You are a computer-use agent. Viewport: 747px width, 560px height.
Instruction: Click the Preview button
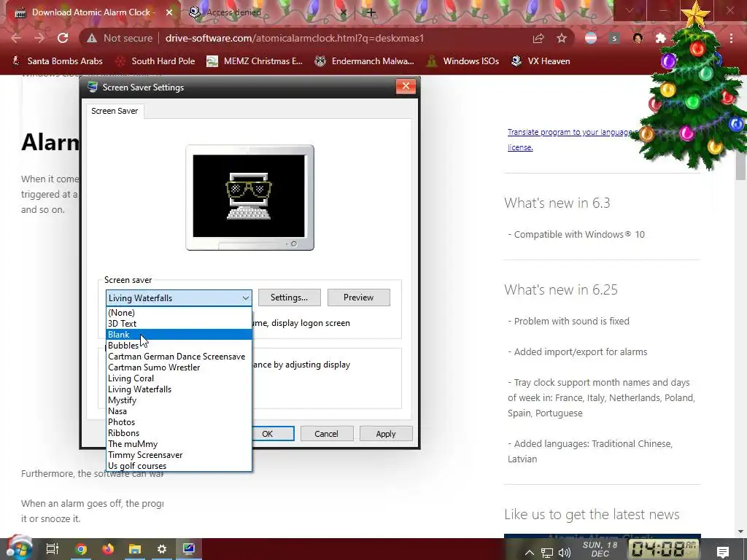[359, 297]
